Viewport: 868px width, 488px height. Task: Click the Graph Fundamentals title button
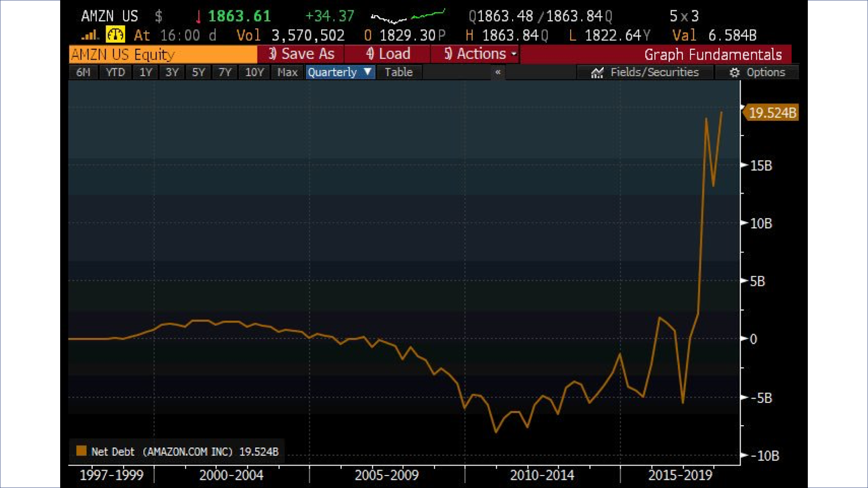click(x=712, y=55)
